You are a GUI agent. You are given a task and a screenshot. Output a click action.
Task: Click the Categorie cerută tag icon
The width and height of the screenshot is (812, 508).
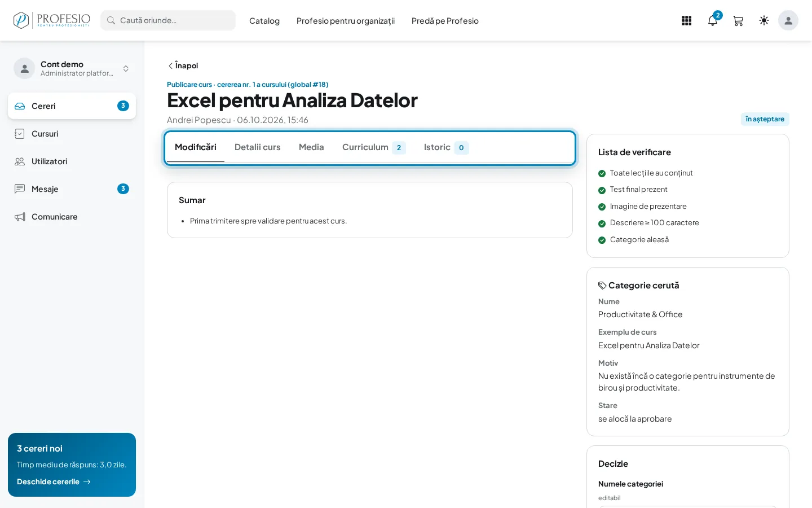602,286
